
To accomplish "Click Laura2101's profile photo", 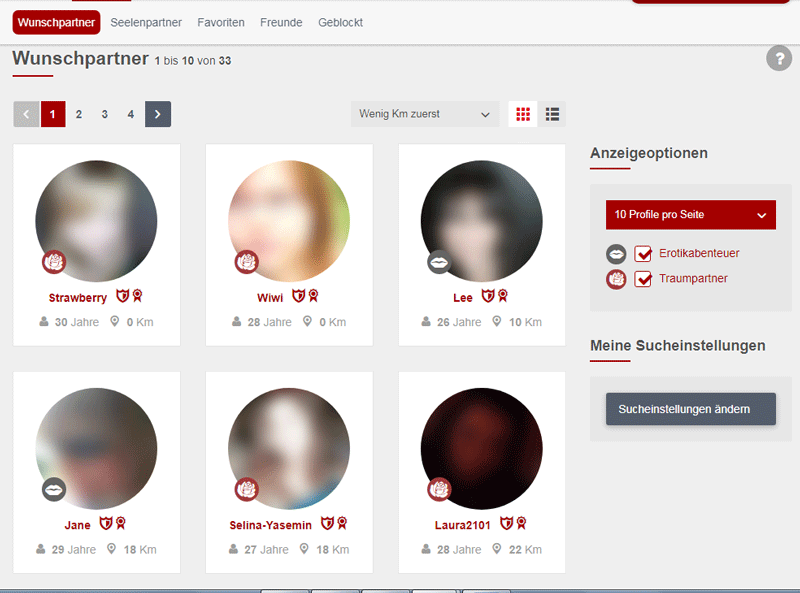I will coord(482,449).
